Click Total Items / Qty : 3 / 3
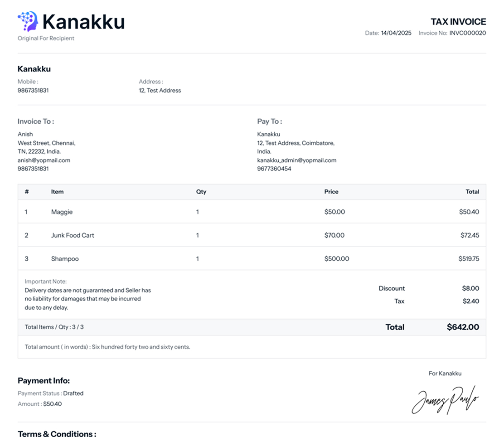 coord(54,327)
